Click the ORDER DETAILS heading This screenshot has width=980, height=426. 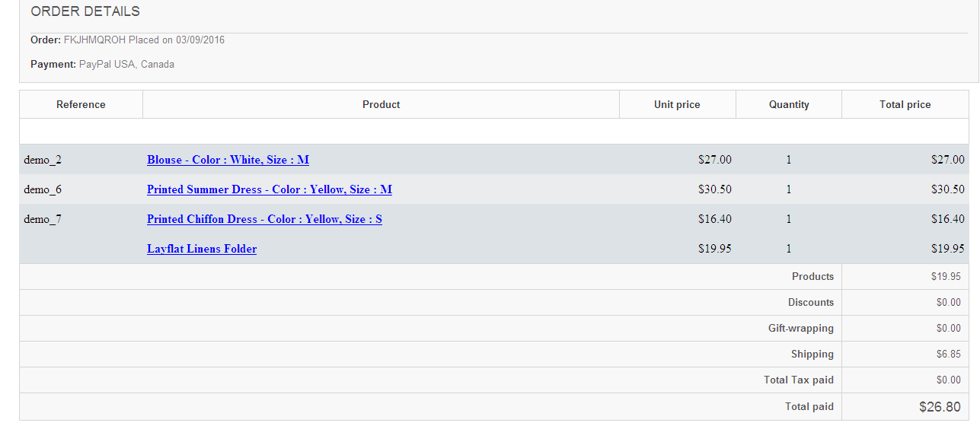(x=85, y=11)
